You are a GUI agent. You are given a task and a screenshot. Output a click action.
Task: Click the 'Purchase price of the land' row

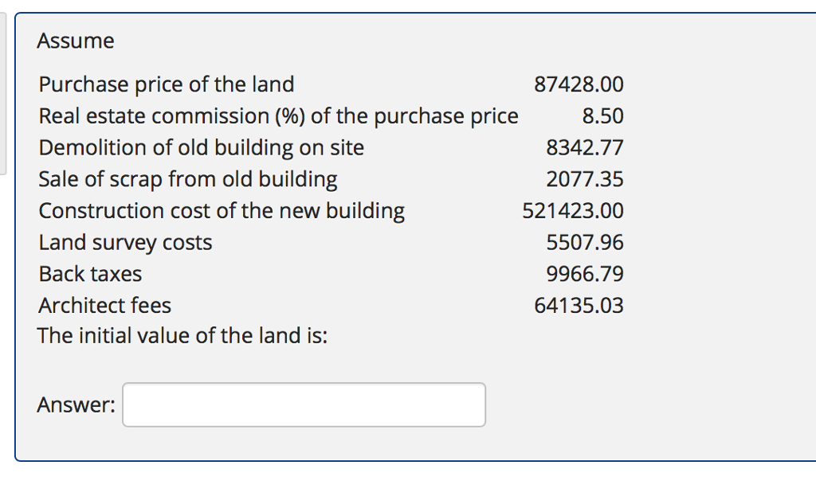167,84
